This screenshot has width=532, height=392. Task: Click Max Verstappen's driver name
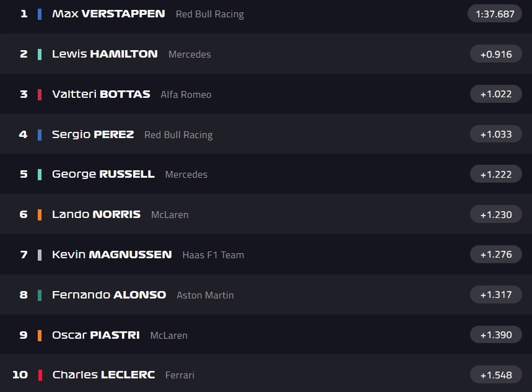point(108,14)
